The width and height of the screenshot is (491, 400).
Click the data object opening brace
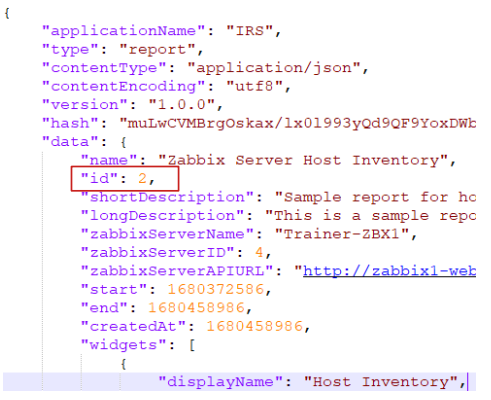coord(123,142)
